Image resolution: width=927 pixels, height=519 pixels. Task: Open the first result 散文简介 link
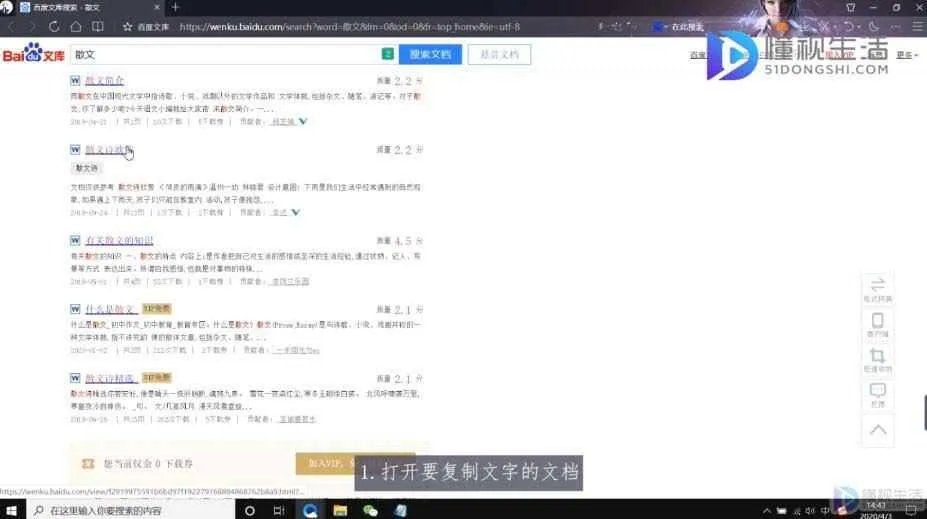[x=105, y=80]
